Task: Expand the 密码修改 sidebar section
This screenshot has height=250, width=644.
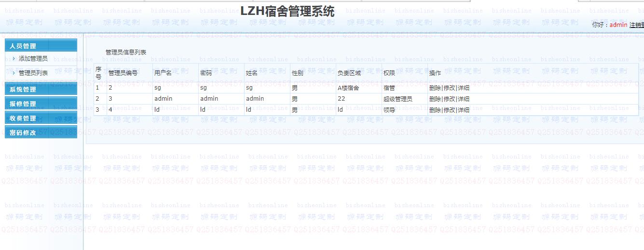Action: (x=41, y=132)
